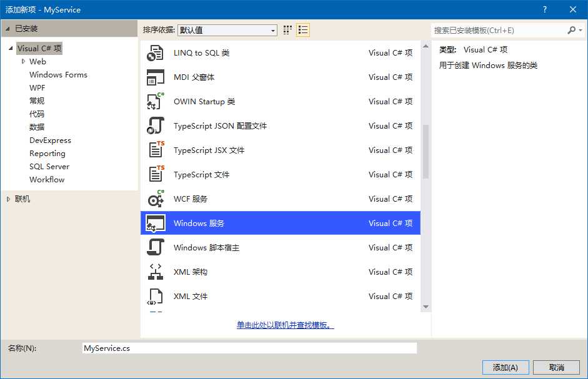The image size is (588, 379).
Task: Select the LINQ to SQL class icon
Action: coord(155,53)
